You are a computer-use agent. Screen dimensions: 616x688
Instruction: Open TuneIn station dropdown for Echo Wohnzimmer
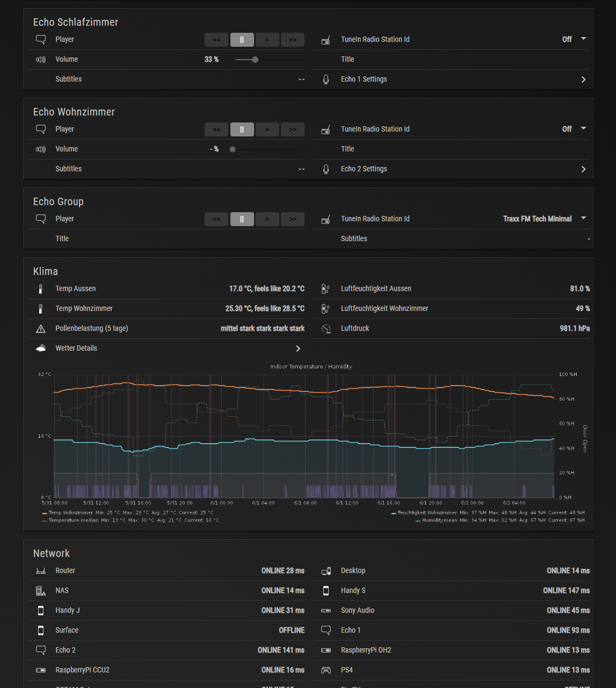(x=583, y=129)
